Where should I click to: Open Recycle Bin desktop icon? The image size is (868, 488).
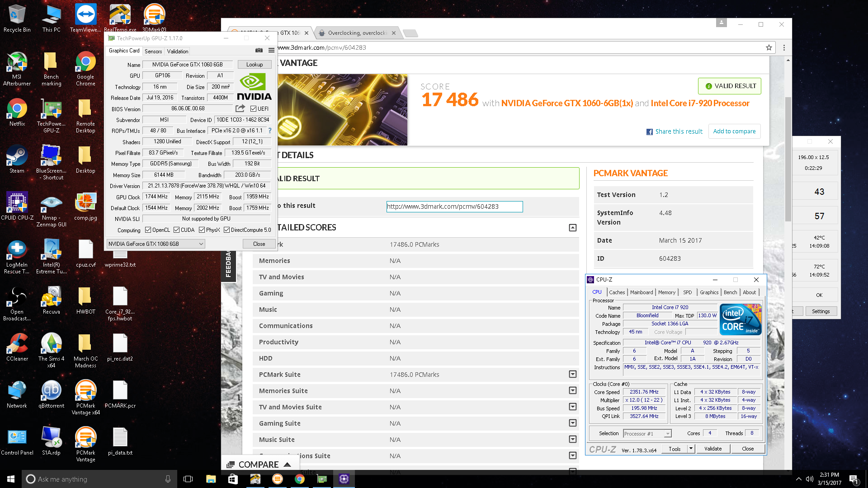click(x=17, y=18)
